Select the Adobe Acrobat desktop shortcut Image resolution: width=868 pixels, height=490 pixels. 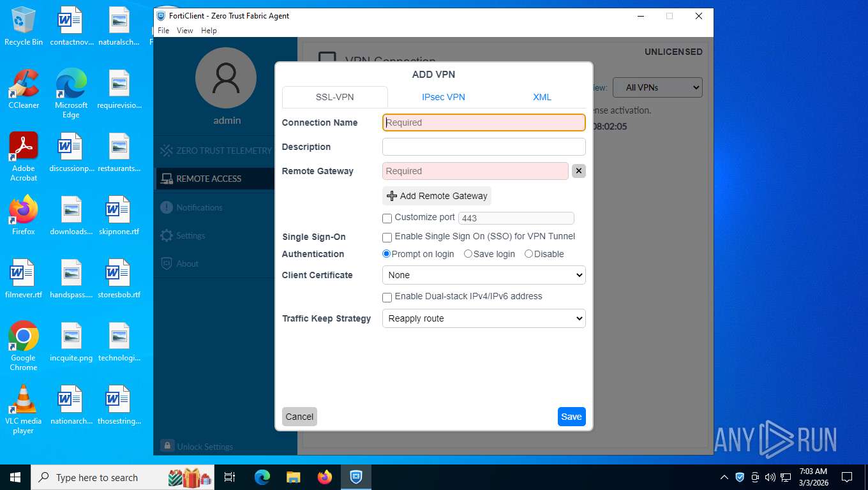pyautogui.click(x=24, y=157)
